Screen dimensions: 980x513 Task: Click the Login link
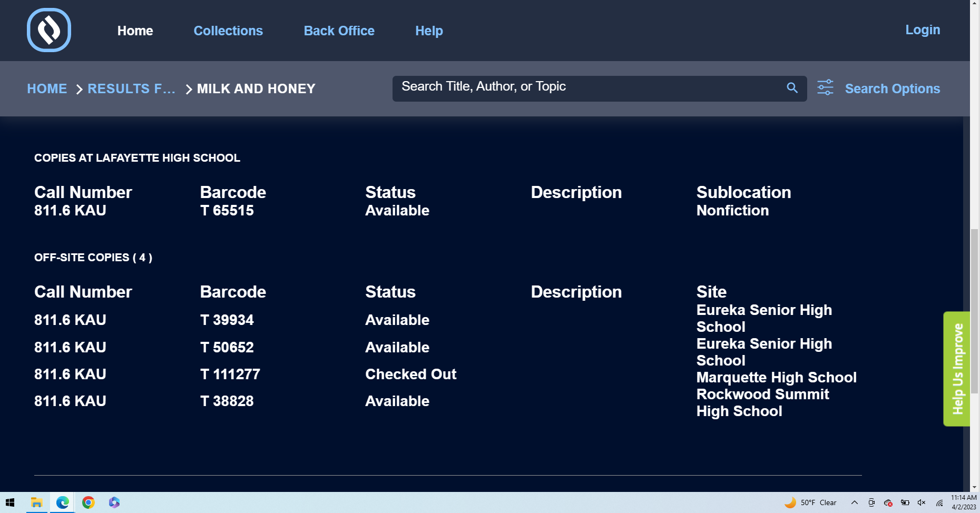point(923,30)
